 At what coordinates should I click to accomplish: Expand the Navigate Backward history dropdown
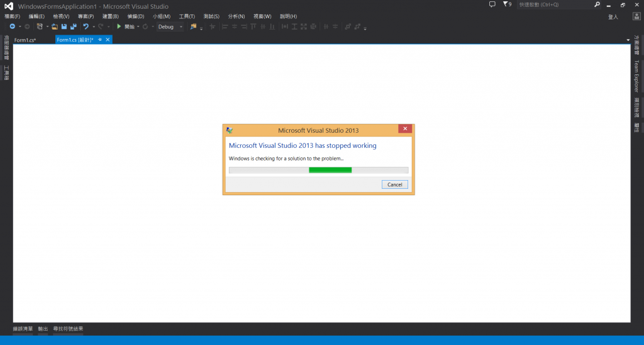pyautogui.click(x=19, y=26)
